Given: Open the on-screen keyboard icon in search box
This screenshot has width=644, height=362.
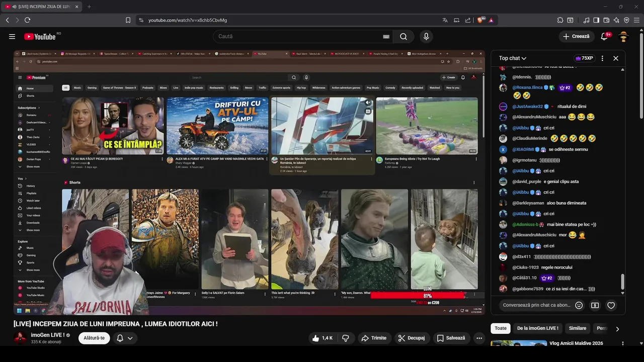Looking at the screenshot, I should click(386, 36).
